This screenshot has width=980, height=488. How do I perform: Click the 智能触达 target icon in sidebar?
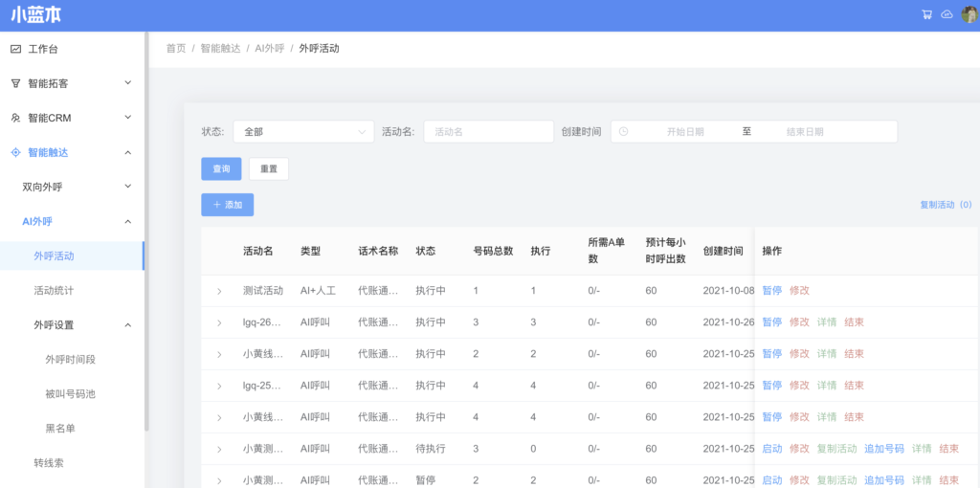15,152
